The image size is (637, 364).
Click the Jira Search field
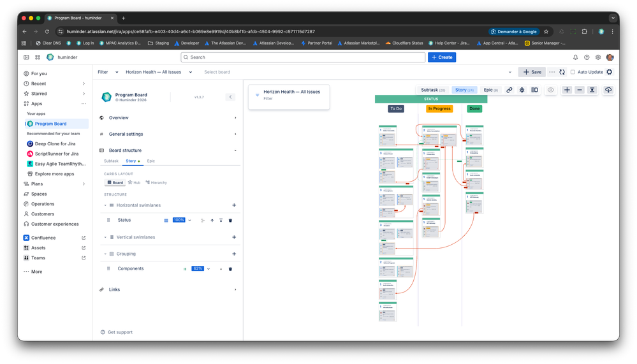coord(303,57)
